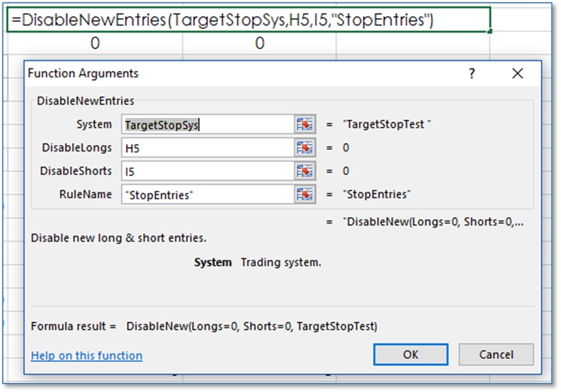
Task: Select the right cell showing 0
Action: pyautogui.click(x=260, y=44)
